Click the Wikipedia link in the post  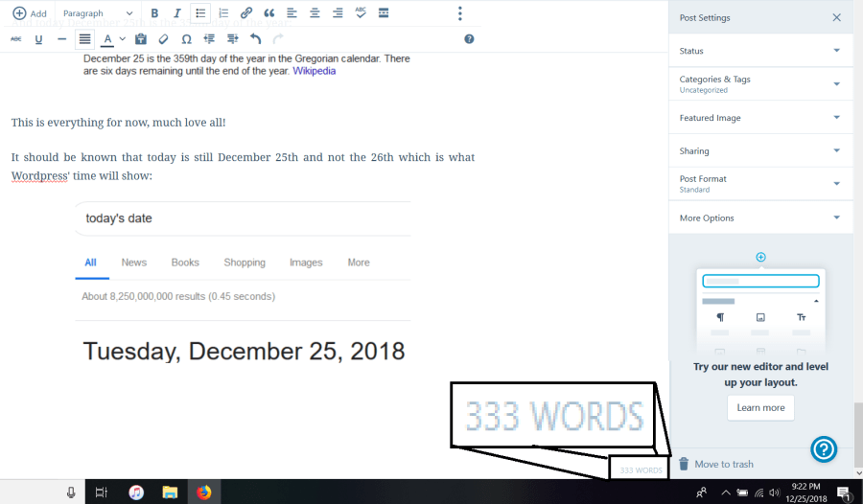pos(315,71)
